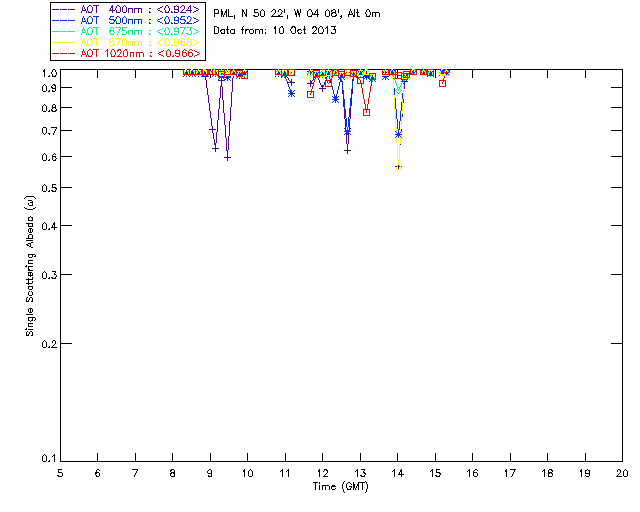Viewport: 640px width, 512px height.
Task: Click the y-axis tick label 0.8
Action: click(49, 108)
